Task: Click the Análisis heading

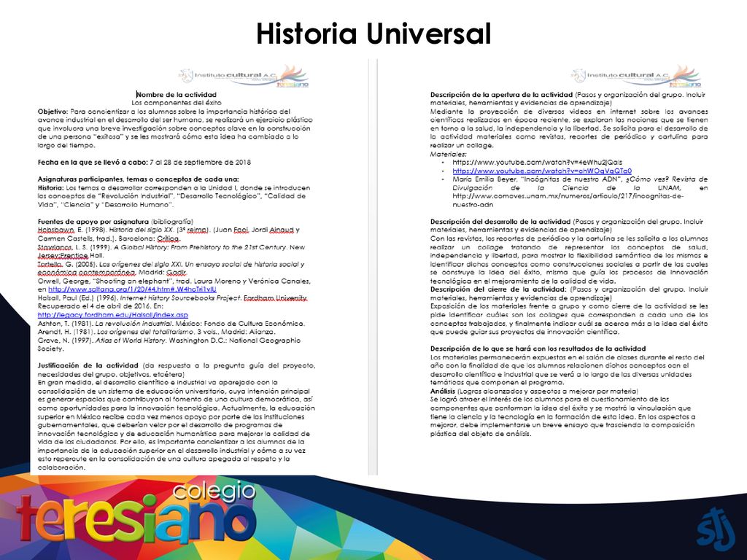Action: (443, 392)
